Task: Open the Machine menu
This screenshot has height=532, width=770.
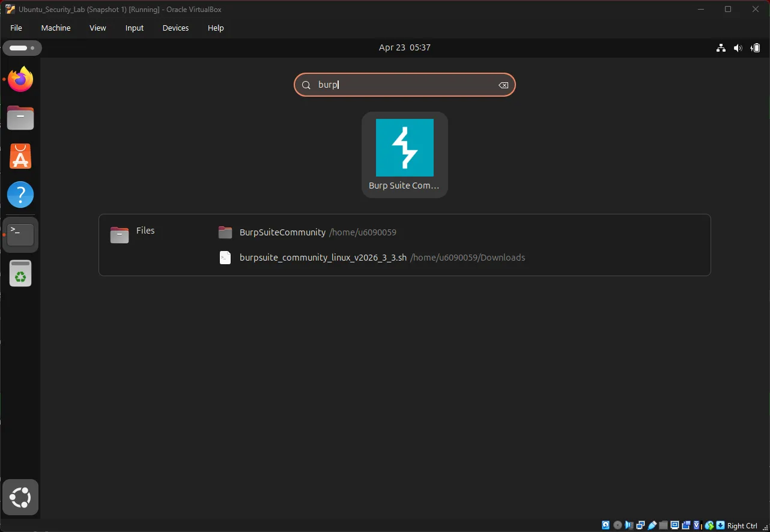Action: tap(55, 28)
